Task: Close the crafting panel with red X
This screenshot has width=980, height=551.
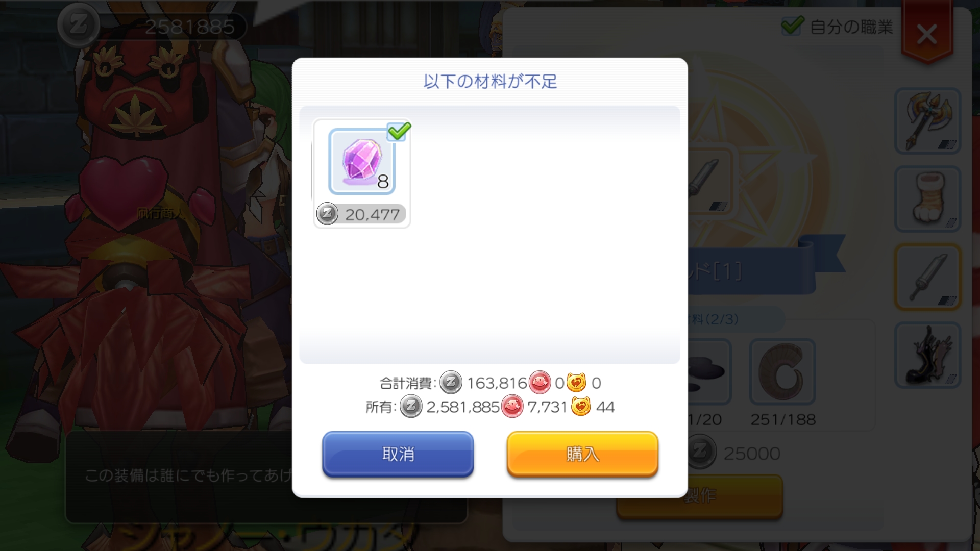Action: [x=927, y=35]
